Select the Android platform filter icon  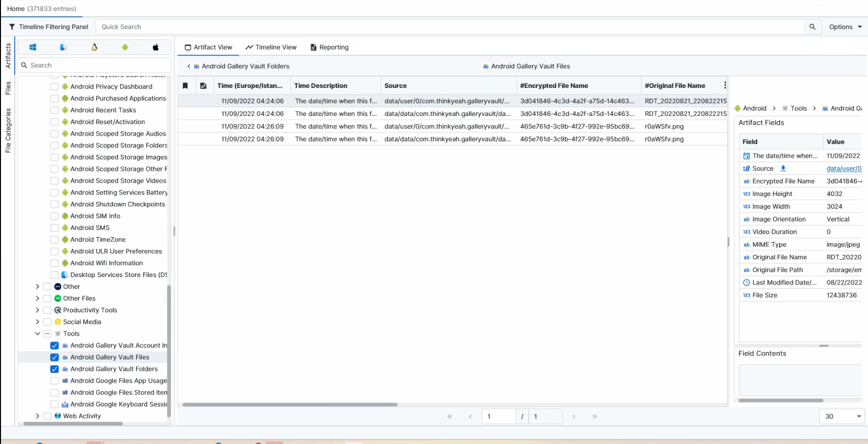125,47
